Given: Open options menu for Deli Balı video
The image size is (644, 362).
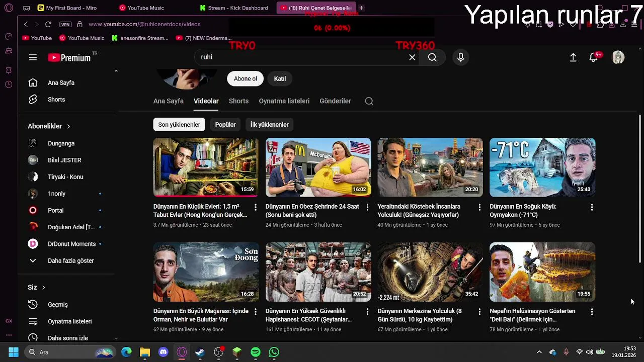Looking at the screenshot, I should click(x=592, y=312).
